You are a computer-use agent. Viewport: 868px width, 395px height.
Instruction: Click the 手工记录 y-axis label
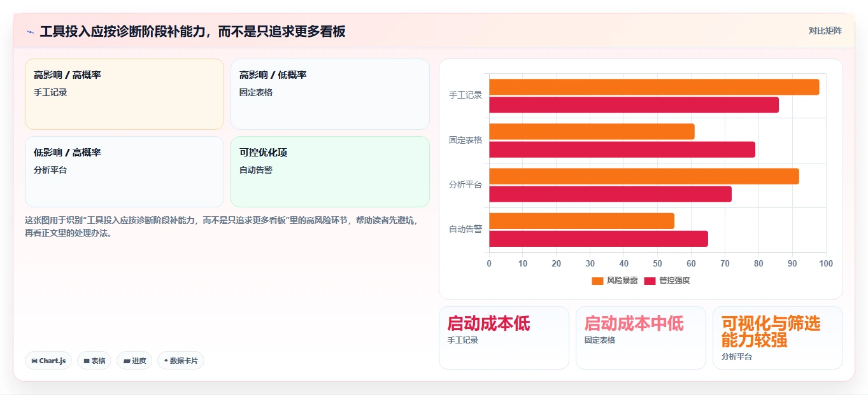click(x=466, y=95)
